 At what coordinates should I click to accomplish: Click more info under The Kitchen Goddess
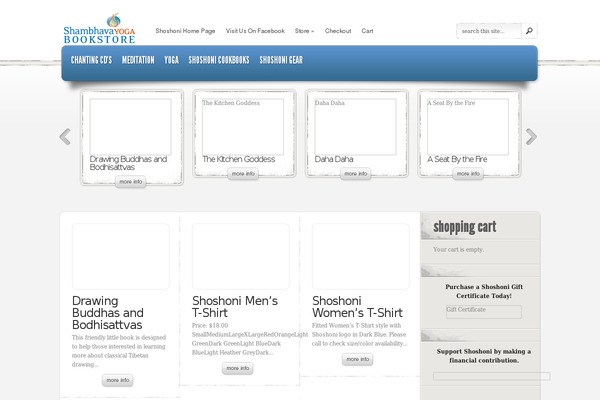click(x=243, y=174)
